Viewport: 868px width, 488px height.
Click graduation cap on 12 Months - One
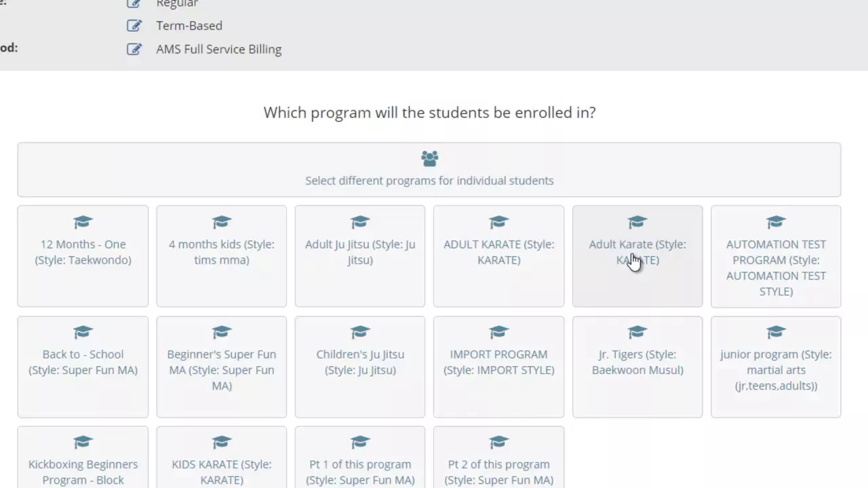[x=83, y=222]
